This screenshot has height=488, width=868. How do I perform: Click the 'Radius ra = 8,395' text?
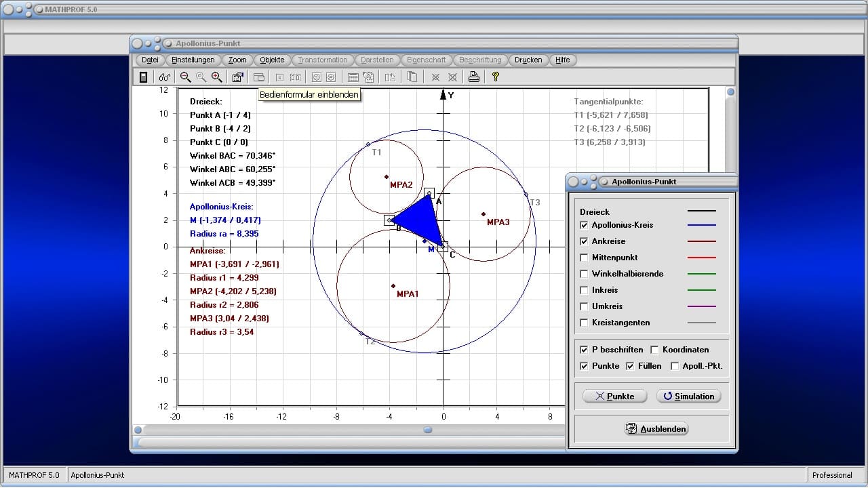coord(224,234)
